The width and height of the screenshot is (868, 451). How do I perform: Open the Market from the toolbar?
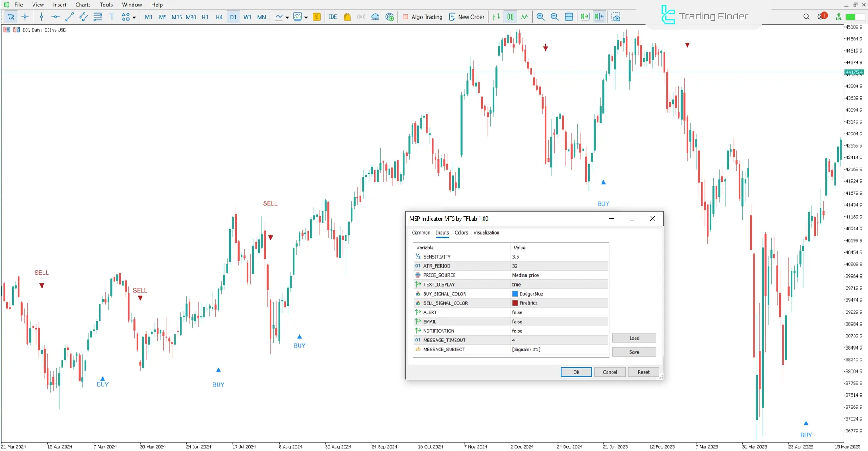tap(347, 17)
